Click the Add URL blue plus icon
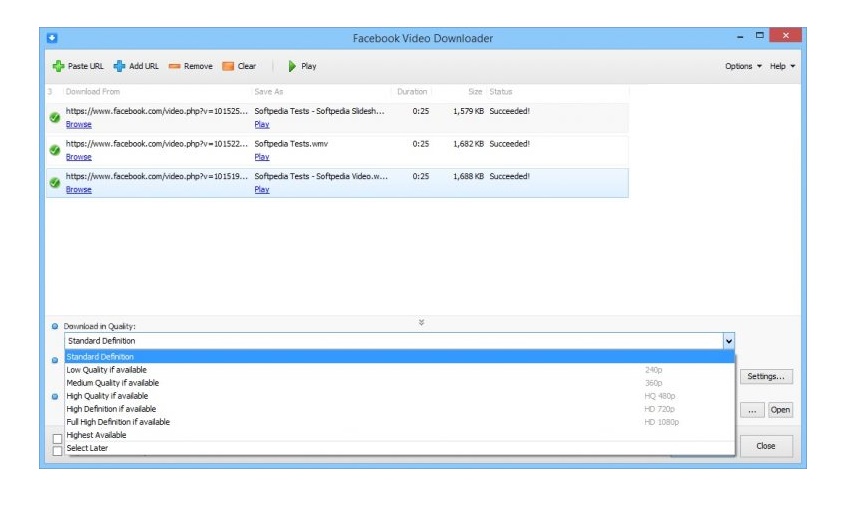This screenshot has width=843, height=506. [119, 66]
